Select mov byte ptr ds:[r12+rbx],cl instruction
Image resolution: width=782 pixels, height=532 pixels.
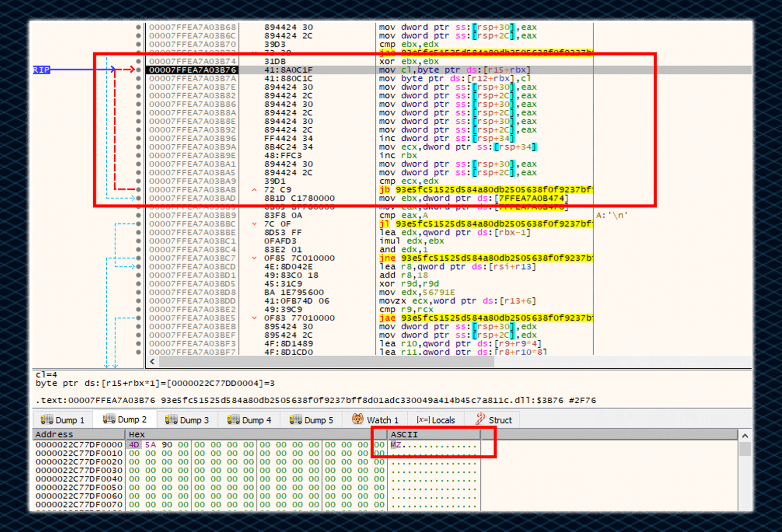(454, 79)
